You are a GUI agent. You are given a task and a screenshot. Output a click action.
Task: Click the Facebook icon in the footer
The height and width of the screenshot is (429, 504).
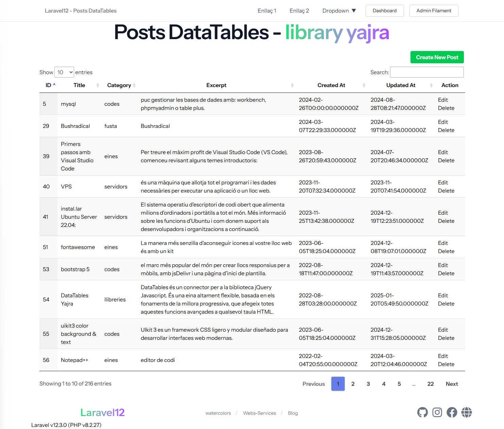pyautogui.click(x=452, y=412)
